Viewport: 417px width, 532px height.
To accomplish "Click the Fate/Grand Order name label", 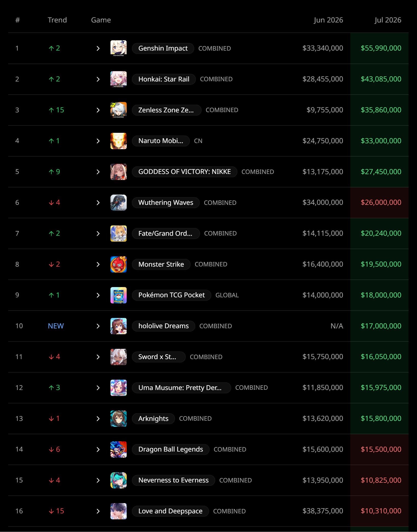I will pyautogui.click(x=166, y=233).
